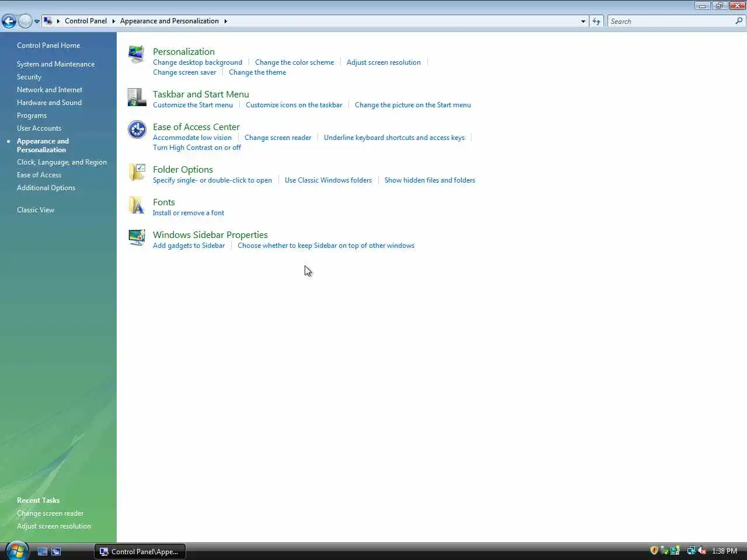Screen dimensions: 747x560
Task: Click Underline keyboard shortcuts and access keys
Action: (394, 138)
